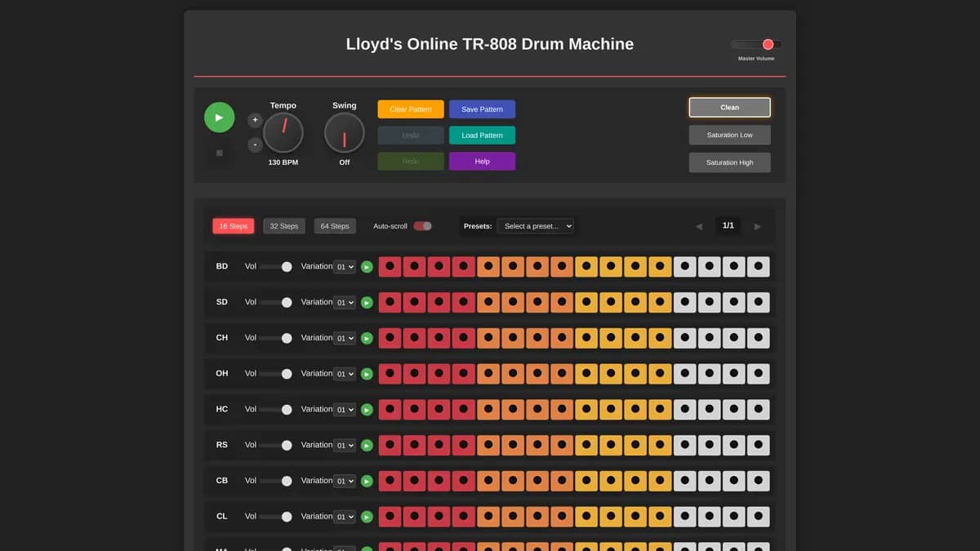The image size is (980, 551).
Task: Open the Help button
Action: [x=482, y=162]
